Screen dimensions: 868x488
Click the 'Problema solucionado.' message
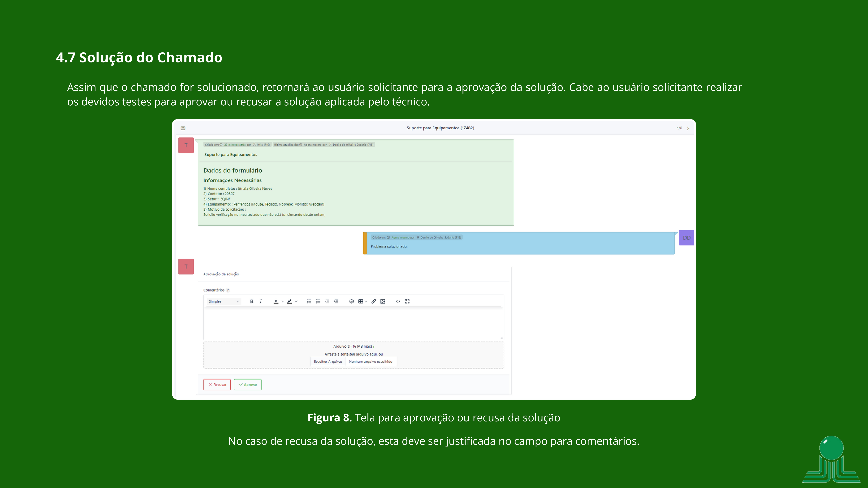(x=389, y=247)
